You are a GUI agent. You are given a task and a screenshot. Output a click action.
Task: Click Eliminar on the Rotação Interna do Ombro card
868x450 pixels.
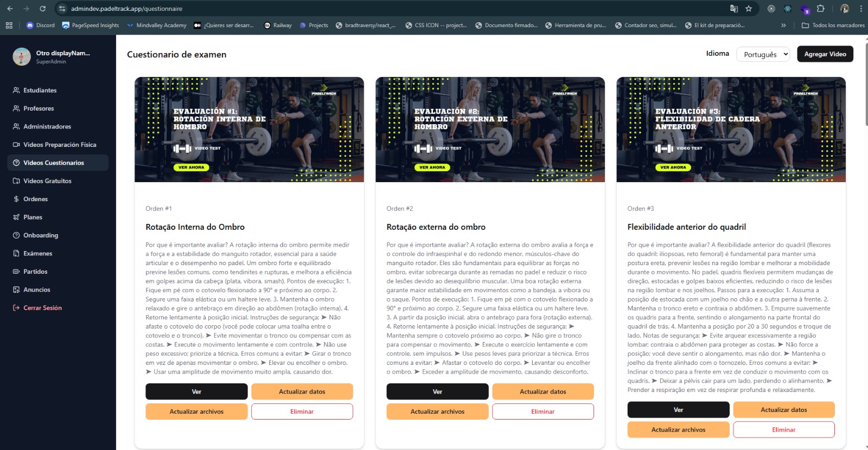point(302,412)
